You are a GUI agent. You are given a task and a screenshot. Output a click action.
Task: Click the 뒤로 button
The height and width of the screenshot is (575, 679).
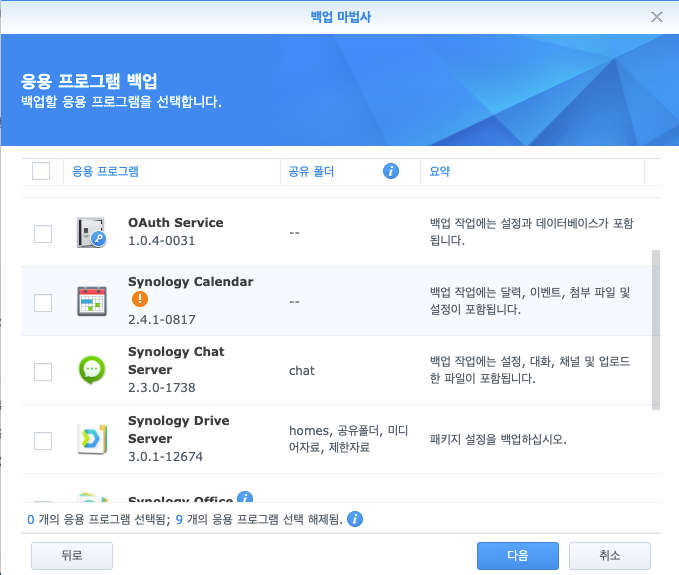click(x=72, y=556)
